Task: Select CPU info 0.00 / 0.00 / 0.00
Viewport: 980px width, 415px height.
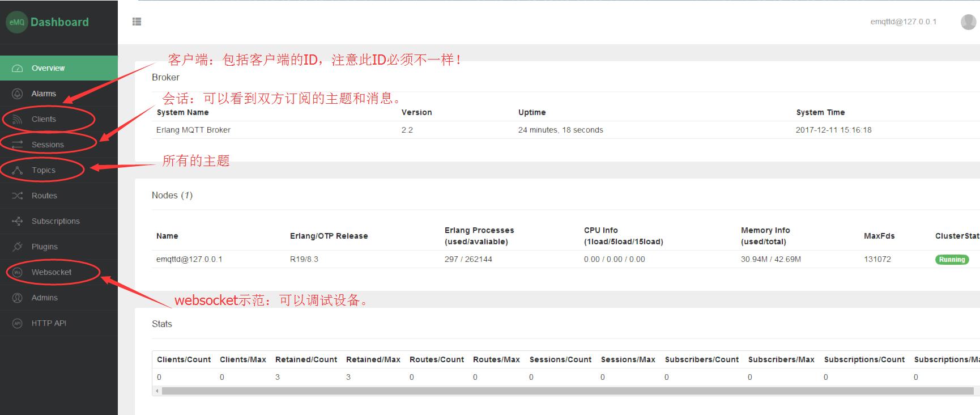Action: coord(615,259)
